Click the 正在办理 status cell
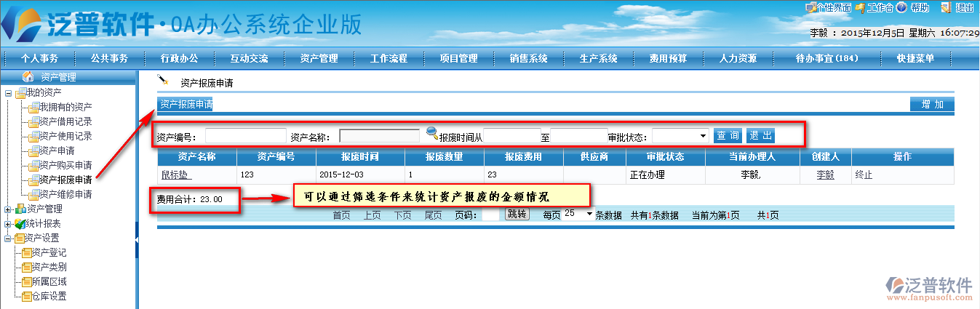980x309 pixels. [x=665, y=175]
